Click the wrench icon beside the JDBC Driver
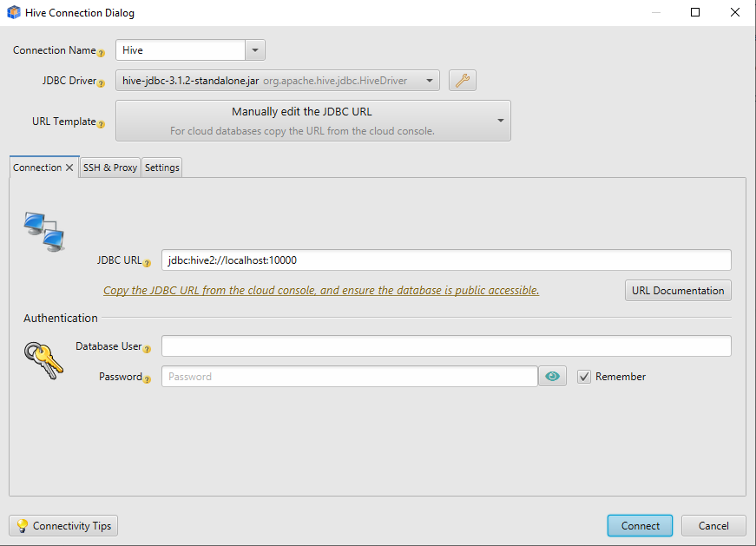Viewport: 756px width, 546px height. (462, 80)
